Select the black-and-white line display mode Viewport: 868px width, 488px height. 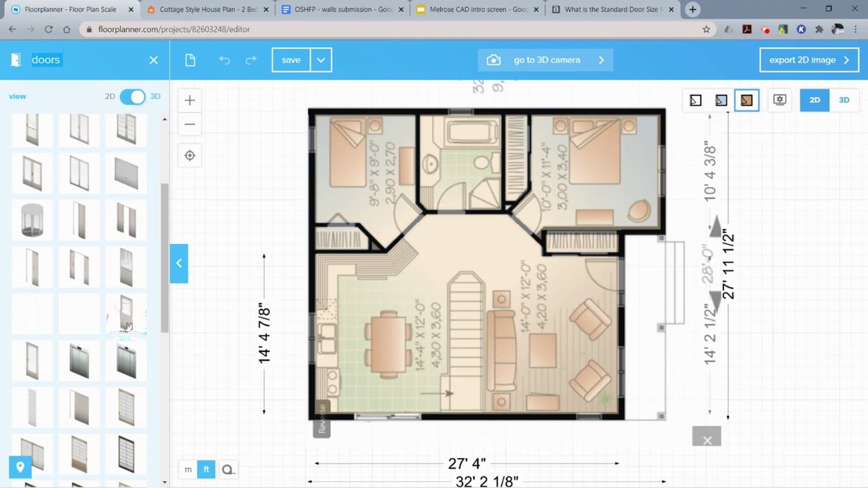pyautogui.click(x=696, y=100)
